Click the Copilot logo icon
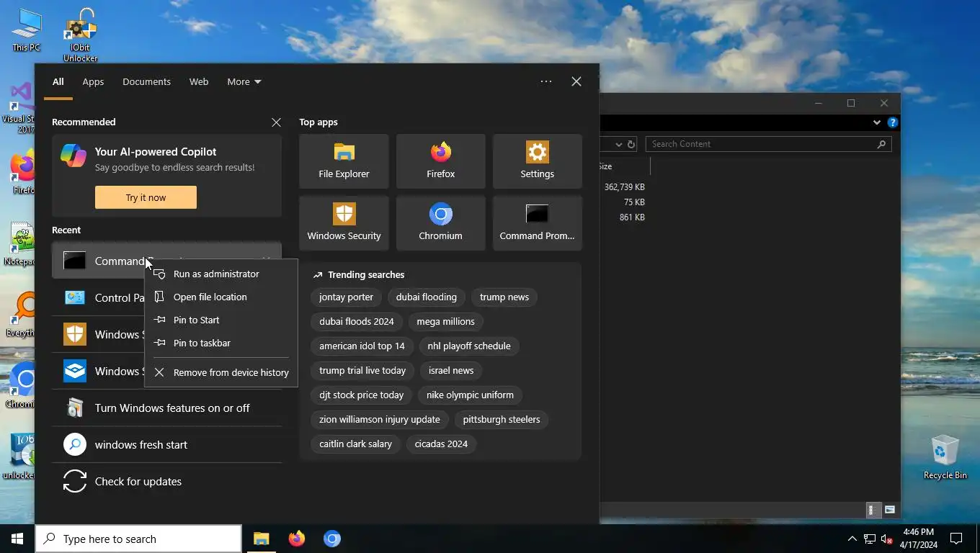Image resolution: width=980 pixels, height=553 pixels. pyautogui.click(x=73, y=156)
